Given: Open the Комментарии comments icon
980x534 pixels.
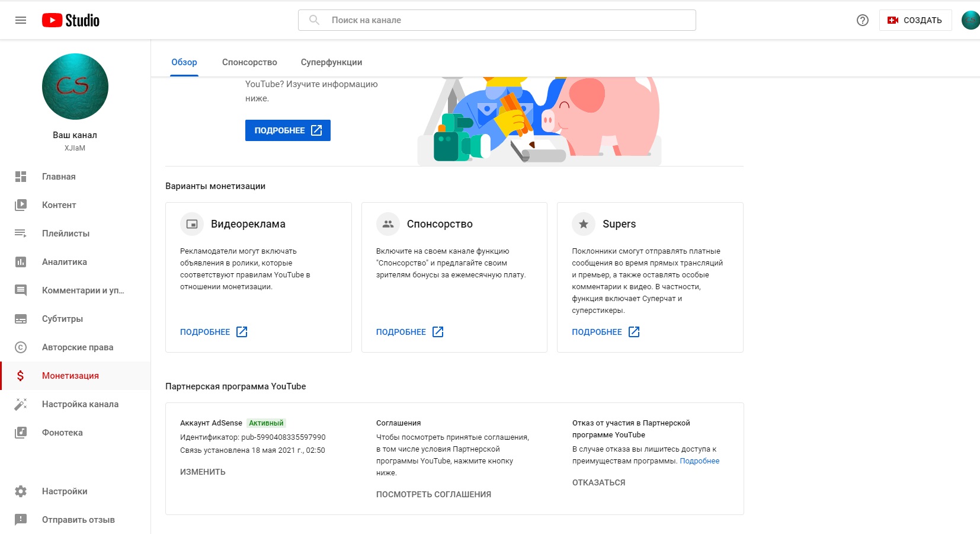Looking at the screenshot, I should [21, 290].
